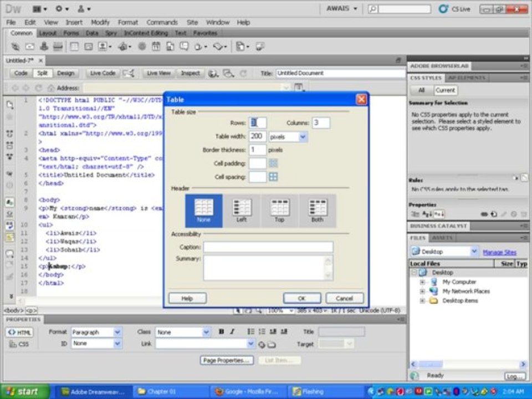Expand My Computer in Files tree
Viewport: 532px width, 399px height.
coord(422,282)
